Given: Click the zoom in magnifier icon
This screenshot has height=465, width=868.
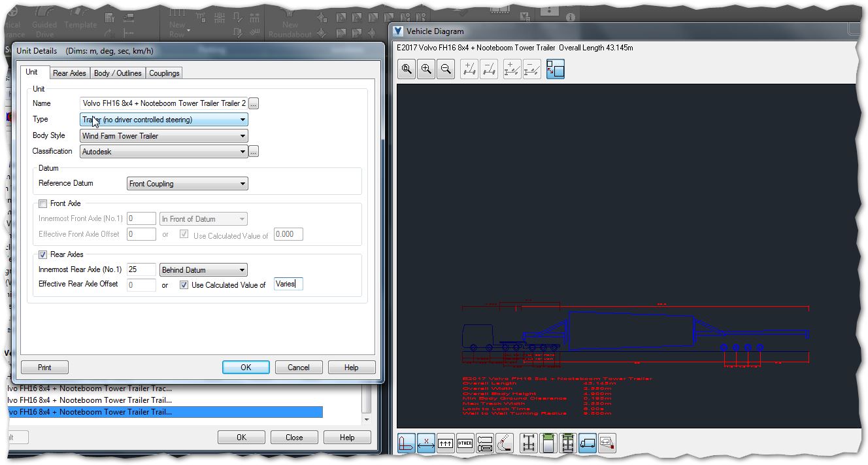Looking at the screenshot, I should (x=426, y=69).
